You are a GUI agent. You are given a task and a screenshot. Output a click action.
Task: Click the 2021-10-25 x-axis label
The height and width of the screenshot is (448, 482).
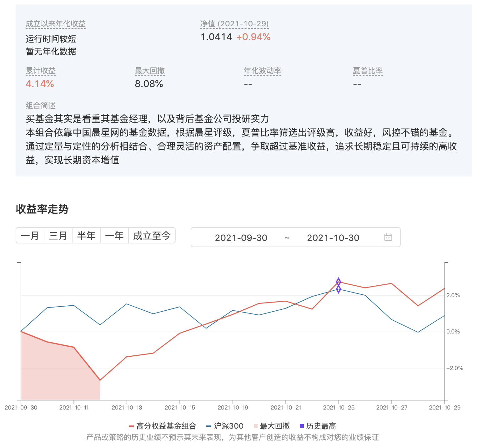339,407
